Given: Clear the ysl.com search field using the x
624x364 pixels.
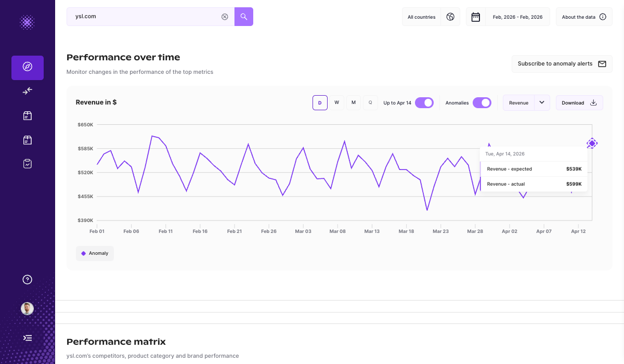Looking at the screenshot, I should pyautogui.click(x=225, y=16).
